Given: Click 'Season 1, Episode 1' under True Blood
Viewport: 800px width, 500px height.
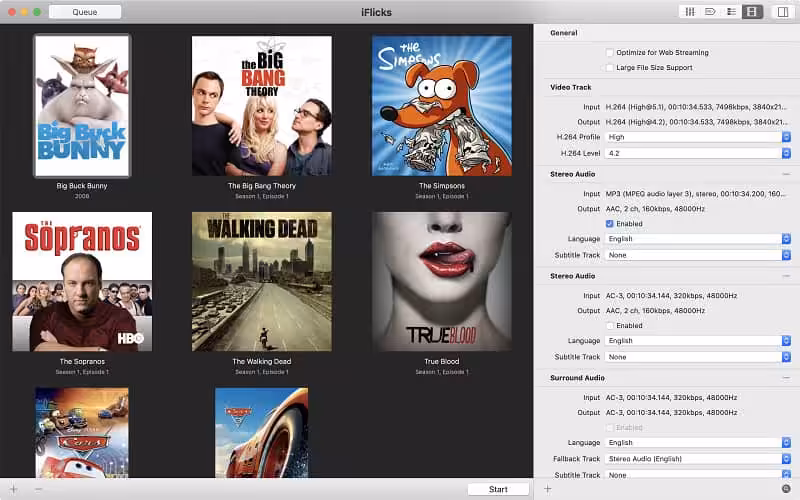Looking at the screenshot, I should pos(442,372).
